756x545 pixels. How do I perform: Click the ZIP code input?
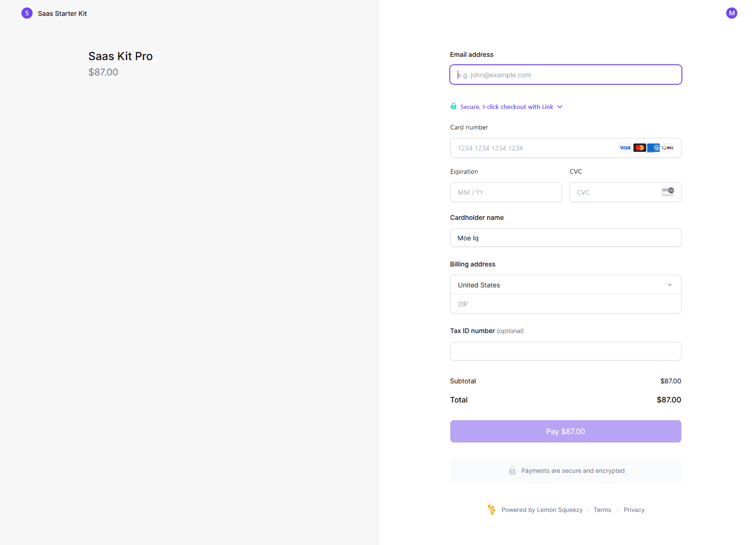tap(565, 304)
